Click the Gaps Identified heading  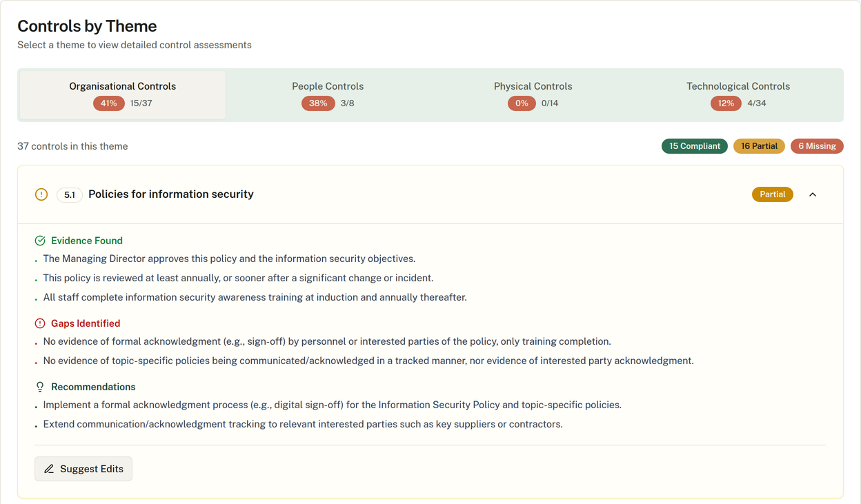[86, 323]
